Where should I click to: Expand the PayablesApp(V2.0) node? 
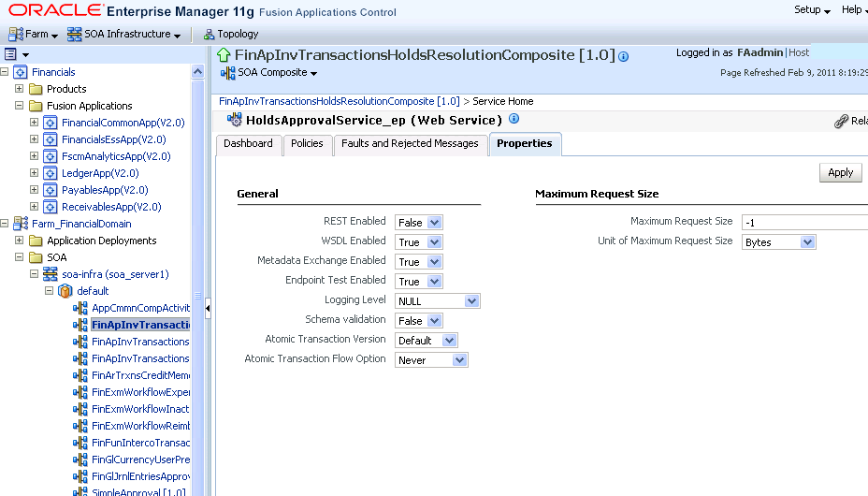pyautogui.click(x=35, y=189)
